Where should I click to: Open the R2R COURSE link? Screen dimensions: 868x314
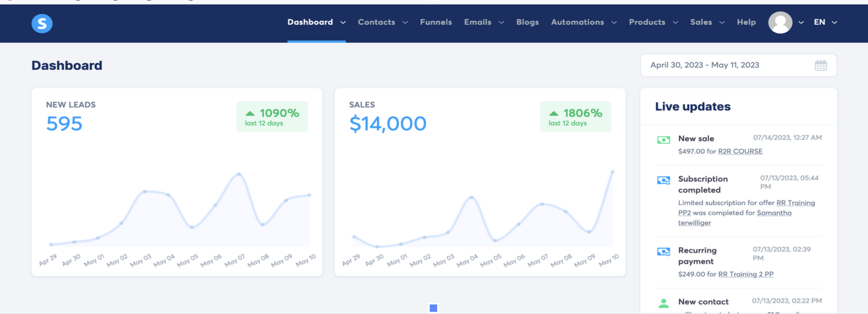[x=740, y=151]
